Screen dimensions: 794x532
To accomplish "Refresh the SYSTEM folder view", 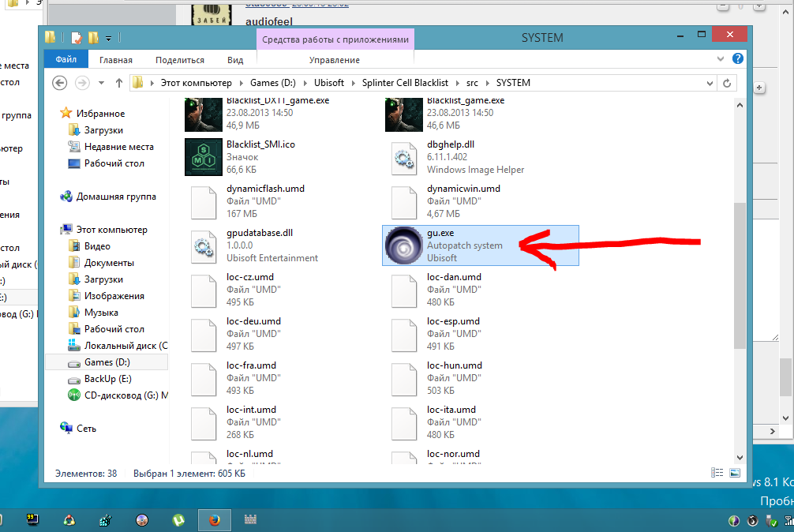I will coord(727,83).
